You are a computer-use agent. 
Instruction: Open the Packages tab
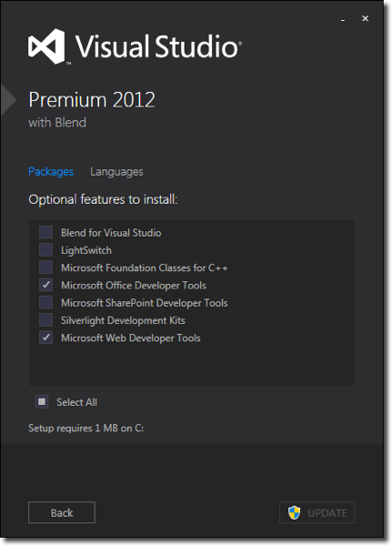click(x=51, y=172)
